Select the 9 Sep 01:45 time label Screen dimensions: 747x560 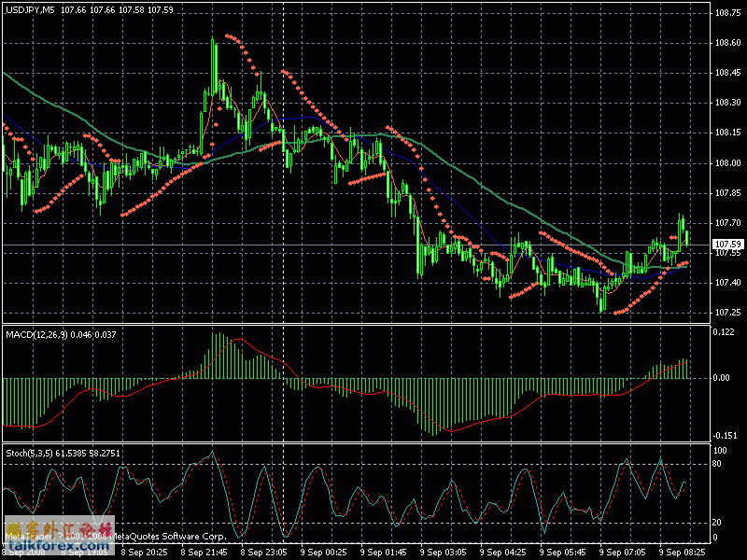pyautogui.click(x=383, y=553)
